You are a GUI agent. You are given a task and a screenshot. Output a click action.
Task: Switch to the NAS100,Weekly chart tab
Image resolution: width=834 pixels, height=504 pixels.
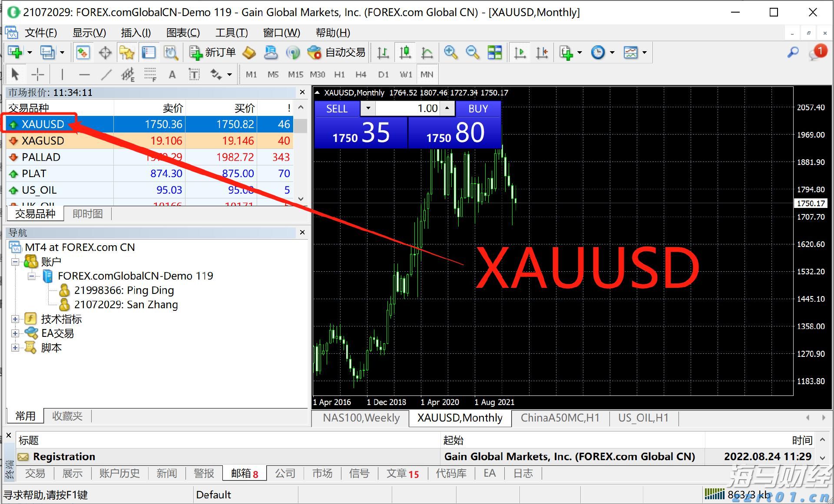(x=361, y=418)
